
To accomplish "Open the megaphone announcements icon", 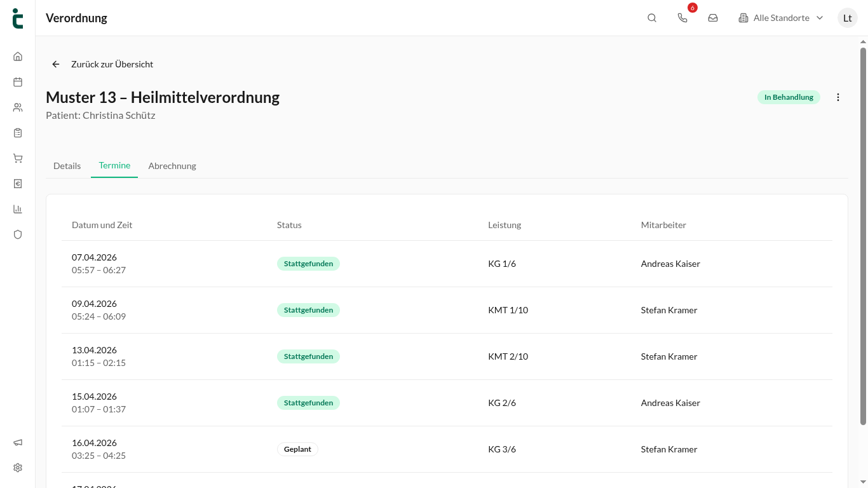I will (18, 442).
